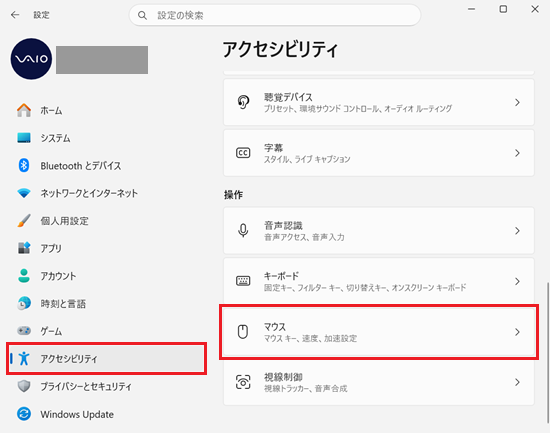Click the CC captions icon for 字幕
Image resolution: width=550 pixels, height=433 pixels.
tap(243, 153)
